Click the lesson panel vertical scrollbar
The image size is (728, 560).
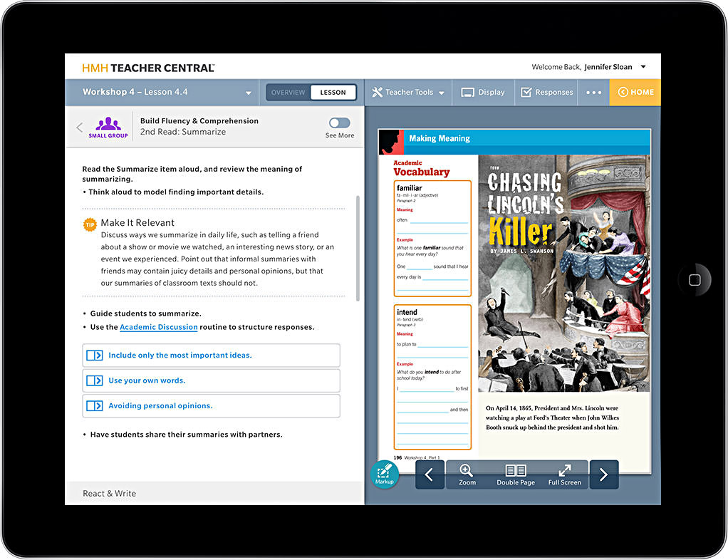(358, 248)
